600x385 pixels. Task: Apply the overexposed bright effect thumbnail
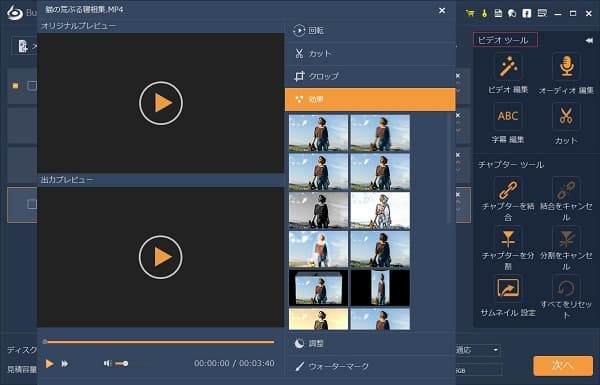coord(319,249)
